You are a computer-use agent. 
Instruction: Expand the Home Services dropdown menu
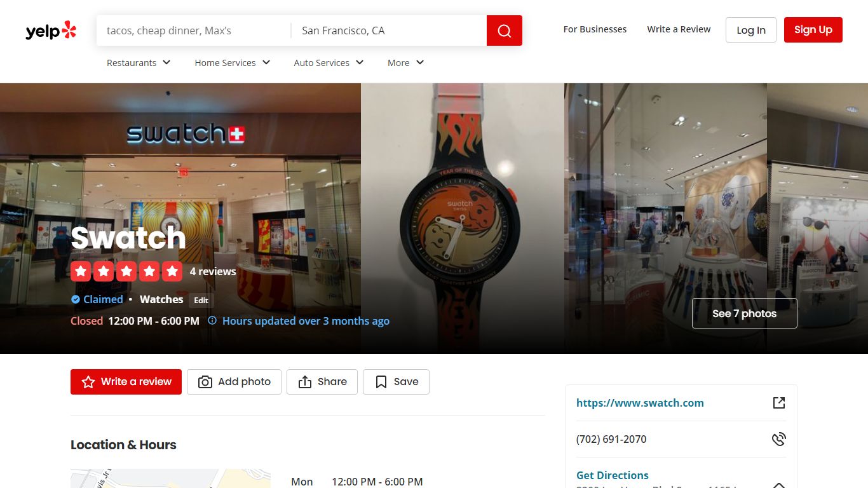[233, 63]
